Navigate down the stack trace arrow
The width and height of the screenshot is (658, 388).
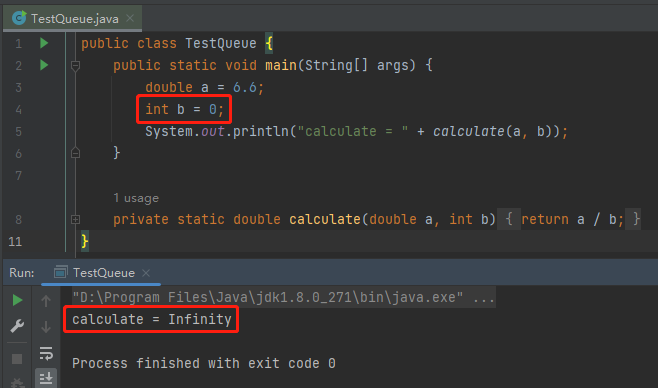pyautogui.click(x=46, y=326)
